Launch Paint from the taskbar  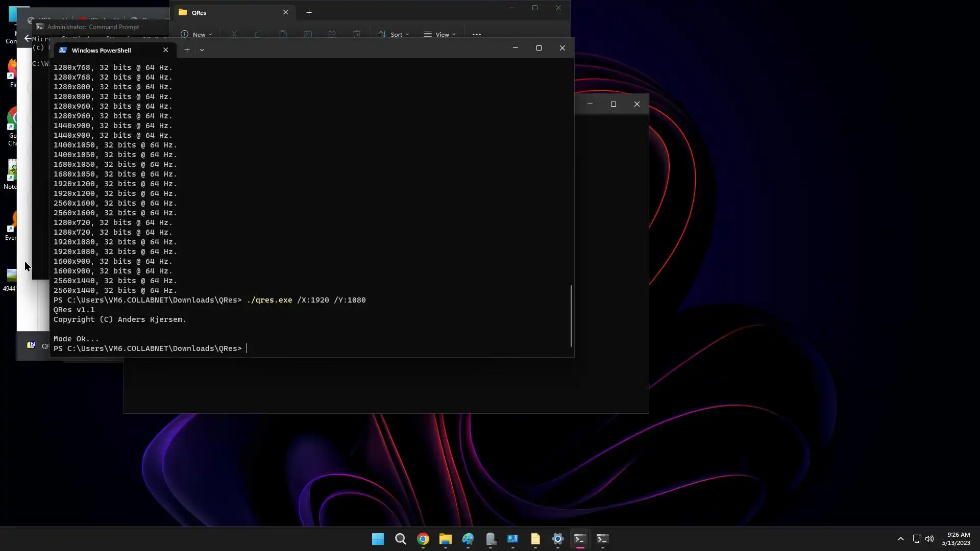click(x=468, y=539)
